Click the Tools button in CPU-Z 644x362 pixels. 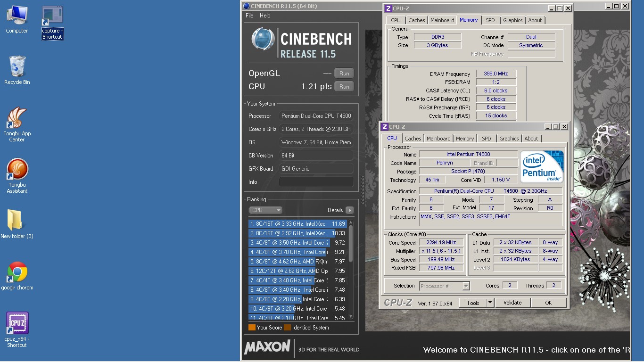(473, 303)
